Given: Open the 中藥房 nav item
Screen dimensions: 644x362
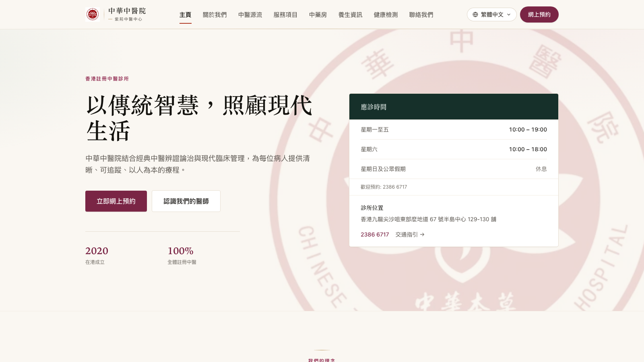Looking at the screenshot, I should (x=318, y=15).
